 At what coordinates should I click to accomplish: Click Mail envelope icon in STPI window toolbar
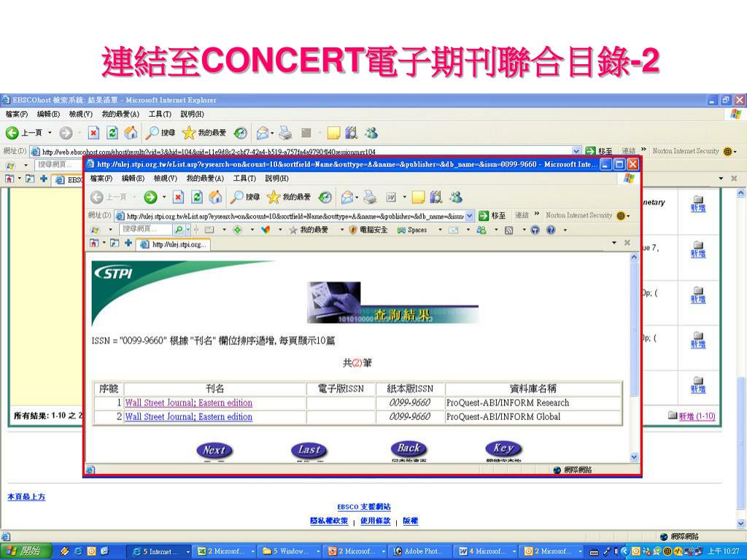pyautogui.click(x=347, y=197)
